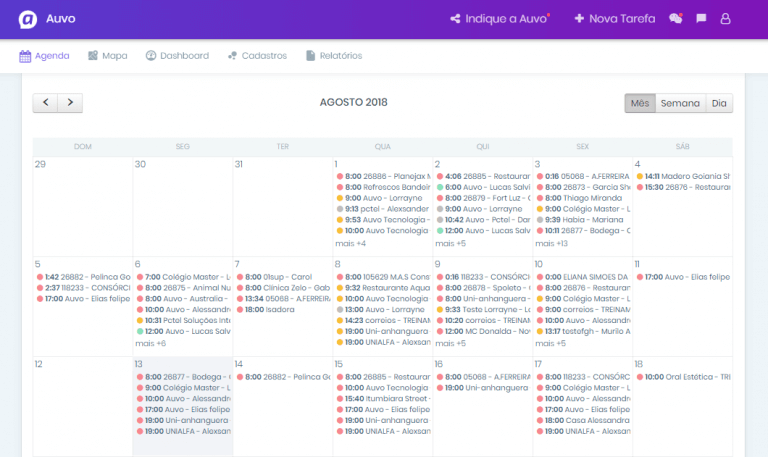Open 9:32 Restaurante Aqua event

pos(383,288)
